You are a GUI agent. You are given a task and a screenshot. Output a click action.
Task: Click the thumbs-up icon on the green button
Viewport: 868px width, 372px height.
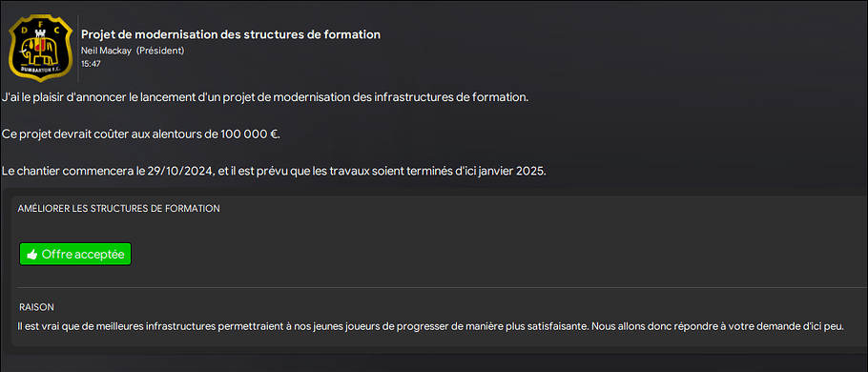point(32,255)
